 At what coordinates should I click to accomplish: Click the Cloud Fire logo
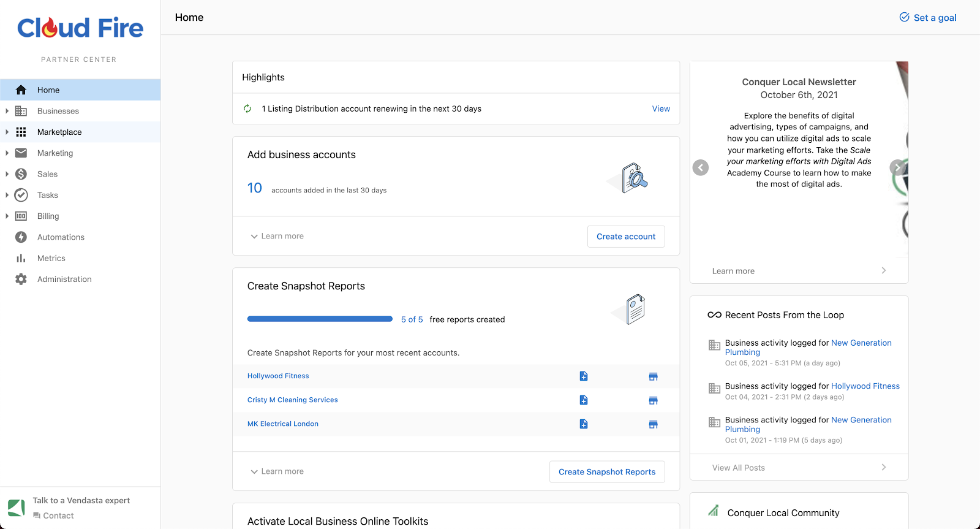click(80, 28)
